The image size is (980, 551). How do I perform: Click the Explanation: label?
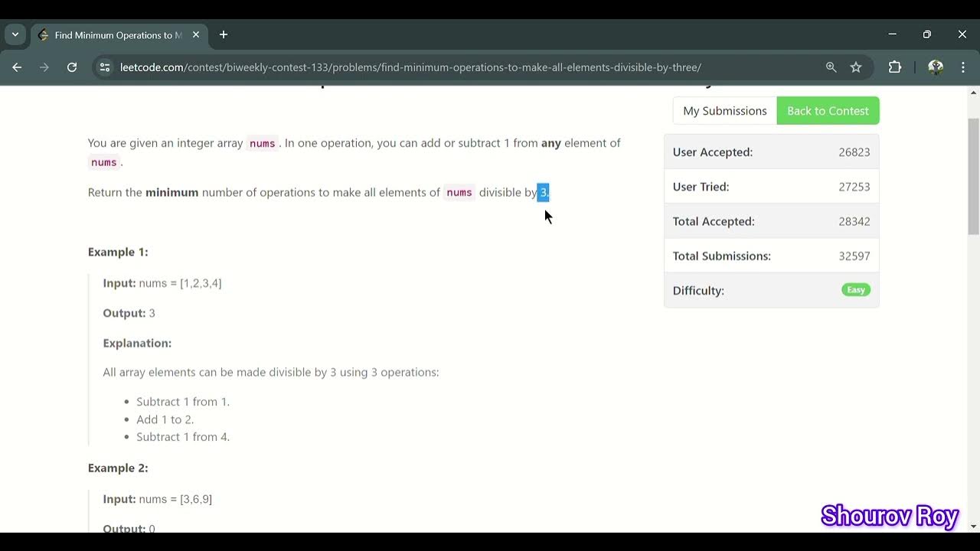137,343
